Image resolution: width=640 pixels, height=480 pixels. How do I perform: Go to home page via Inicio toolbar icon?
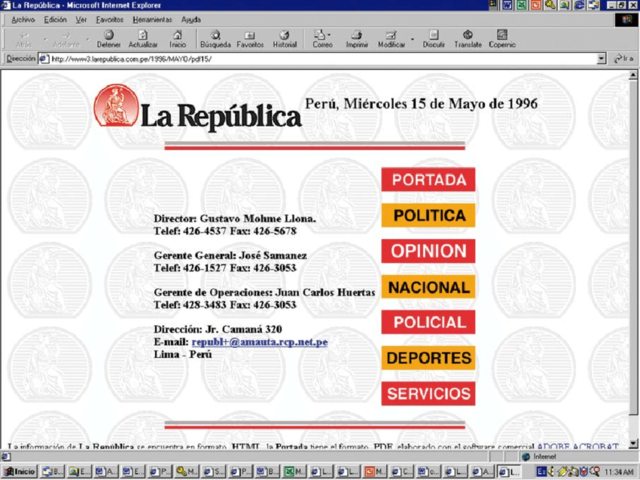coord(178,39)
